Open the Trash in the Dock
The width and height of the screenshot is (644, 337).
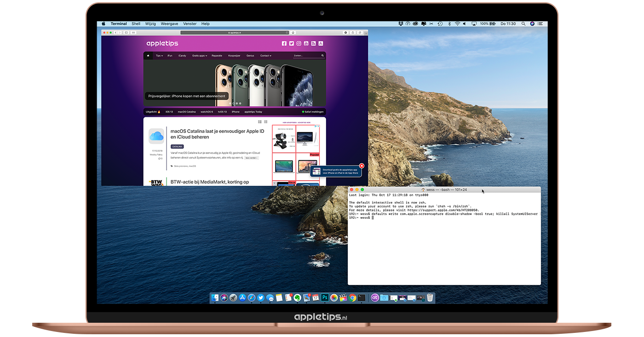430,298
